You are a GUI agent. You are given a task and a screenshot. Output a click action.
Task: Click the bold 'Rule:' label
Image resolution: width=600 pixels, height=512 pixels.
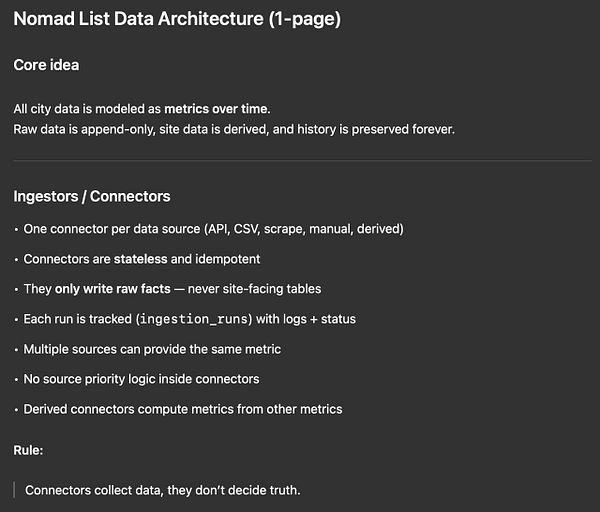click(29, 450)
